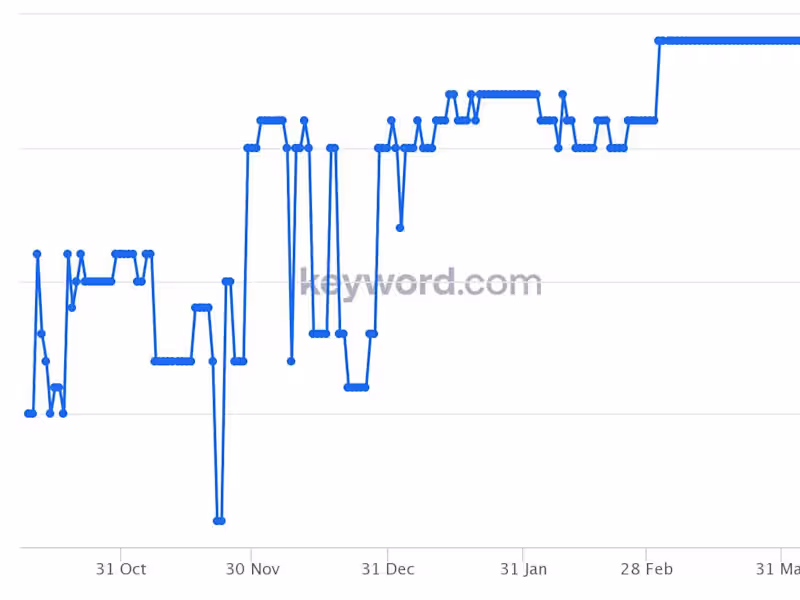Select the flat segment just before 28 Feb
This screenshot has width=800, height=600.
pyautogui.click(x=641, y=120)
